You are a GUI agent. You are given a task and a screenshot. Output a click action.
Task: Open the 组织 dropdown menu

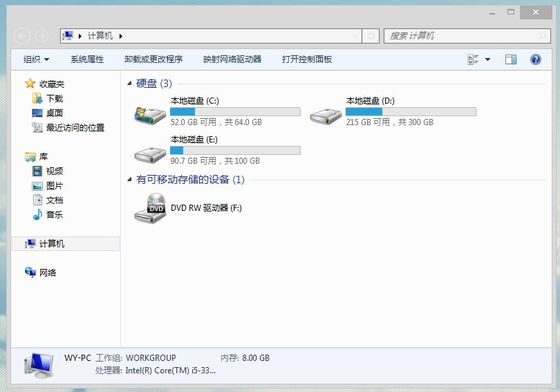click(x=36, y=59)
